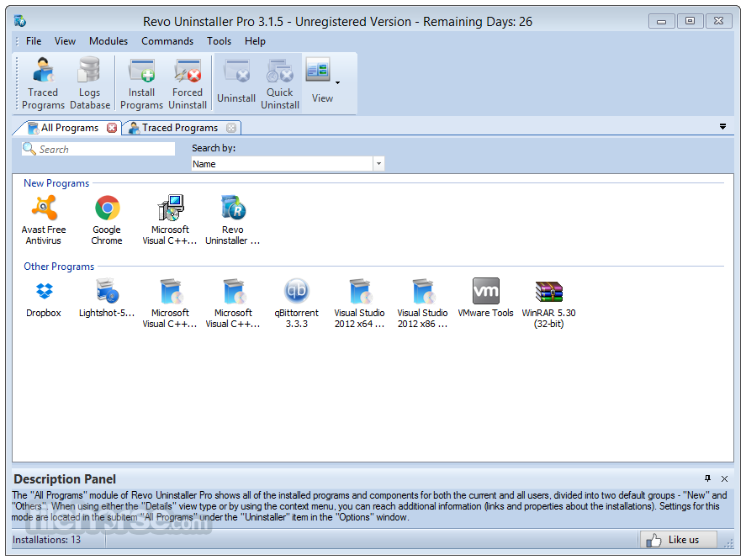Viewport: 746px width, 560px height.
Task: Select qBittorrent 3.3.3 program icon
Action: pos(296,303)
